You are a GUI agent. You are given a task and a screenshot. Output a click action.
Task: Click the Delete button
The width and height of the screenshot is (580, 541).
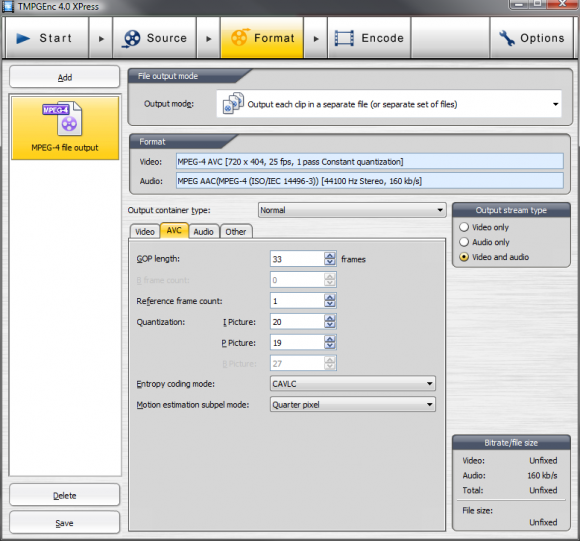(x=65, y=495)
